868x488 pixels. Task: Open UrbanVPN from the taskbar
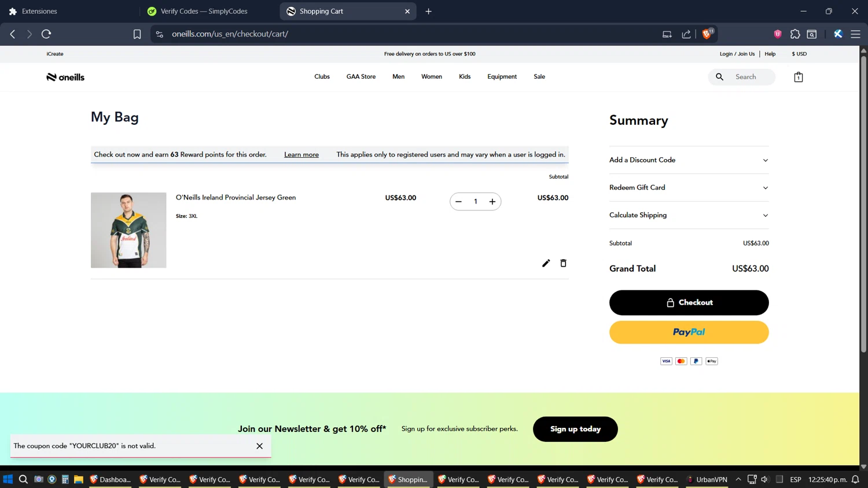[x=707, y=479]
